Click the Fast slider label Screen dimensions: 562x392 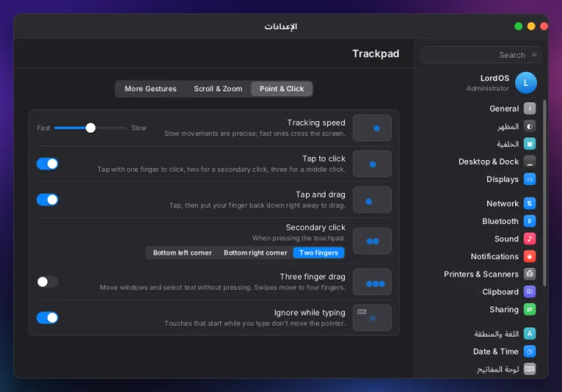click(44, 128)
